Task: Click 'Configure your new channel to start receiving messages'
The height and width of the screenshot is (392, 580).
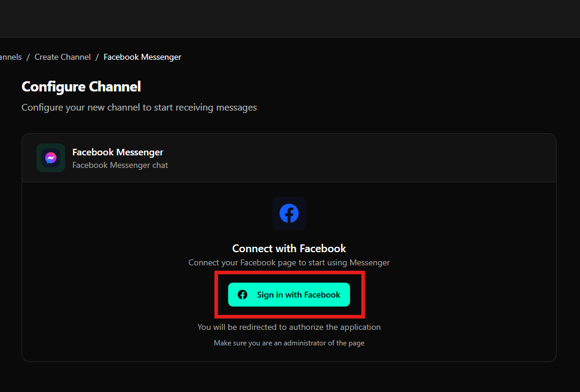Action: click(139, 108)
